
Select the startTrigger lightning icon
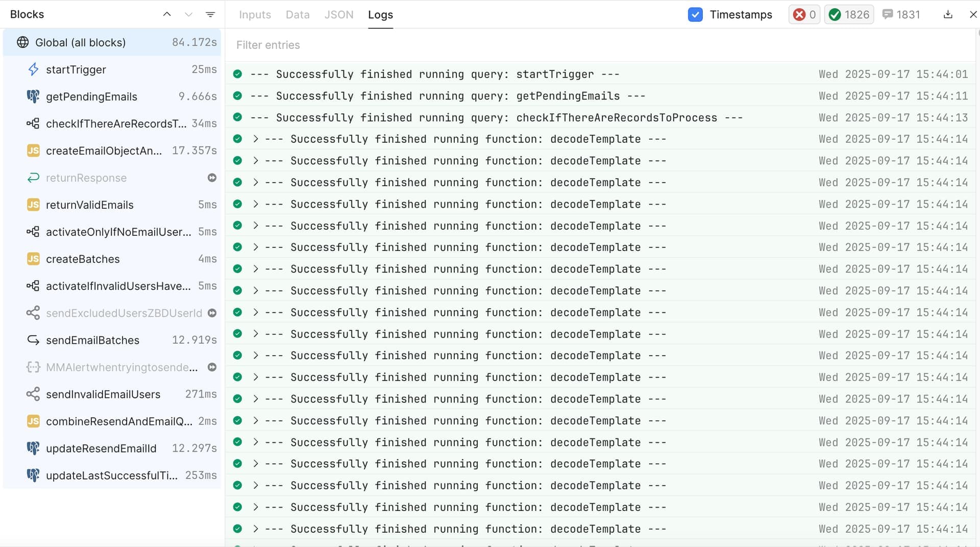coord(33,69)
